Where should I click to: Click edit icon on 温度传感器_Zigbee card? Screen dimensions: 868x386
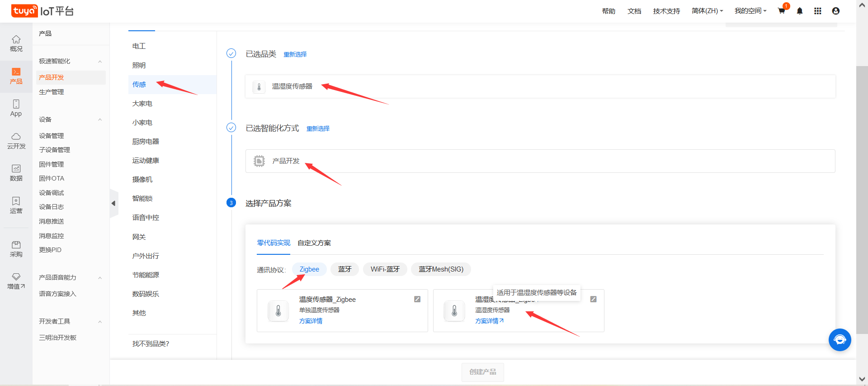point(417,299)
